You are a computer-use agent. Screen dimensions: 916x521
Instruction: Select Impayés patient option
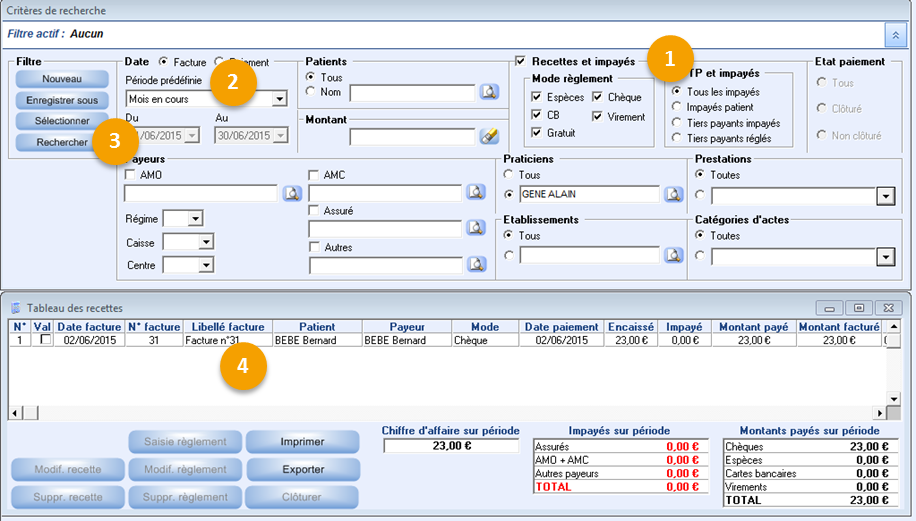click(676, 106)
